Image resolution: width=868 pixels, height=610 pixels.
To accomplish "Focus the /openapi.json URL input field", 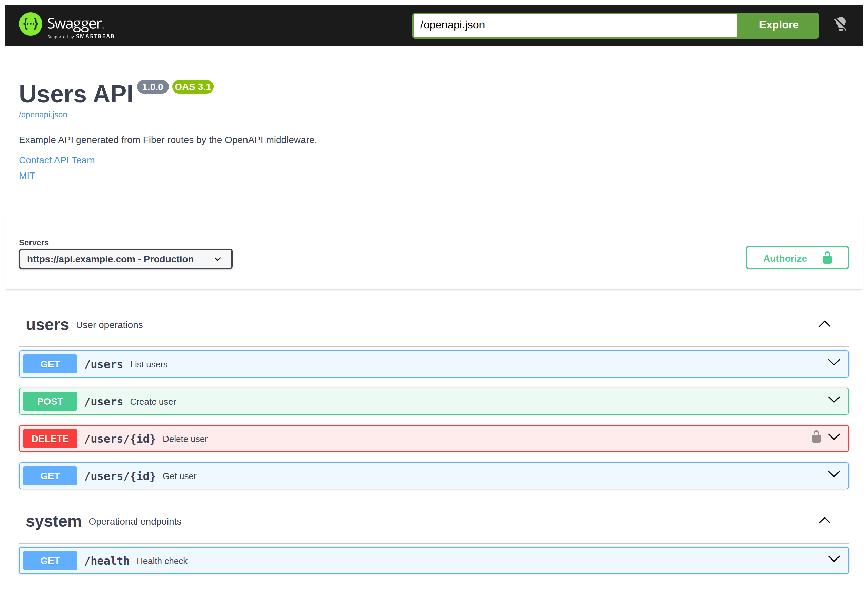I will tap(575, 25).
